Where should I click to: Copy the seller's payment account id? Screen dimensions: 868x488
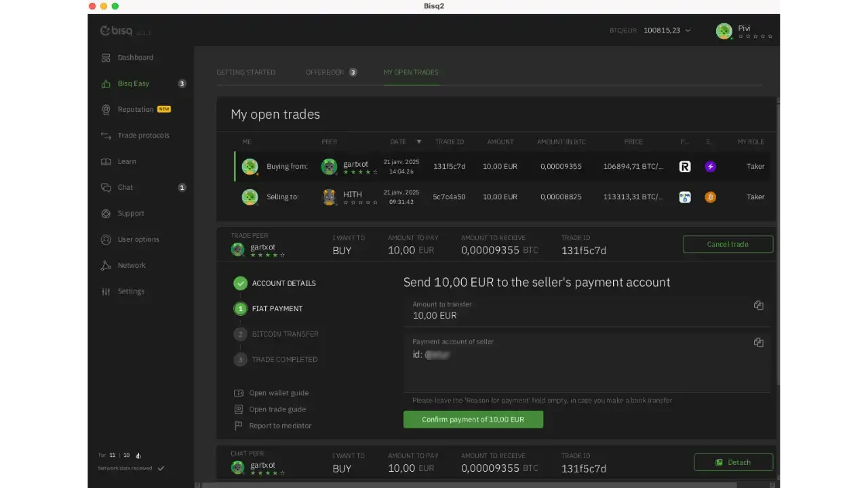(758, 343)
